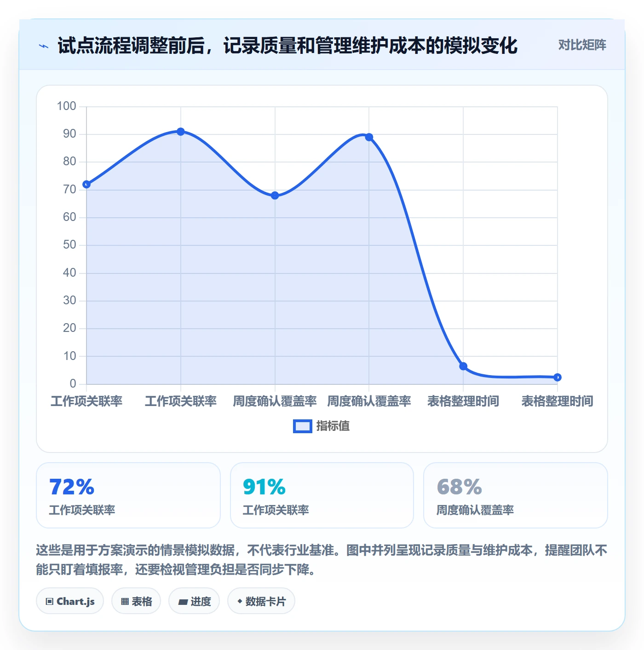Click the y-axis label 0
Image resolution: width=644 pixels, height=650 pixels.
(x=73, y=384)
